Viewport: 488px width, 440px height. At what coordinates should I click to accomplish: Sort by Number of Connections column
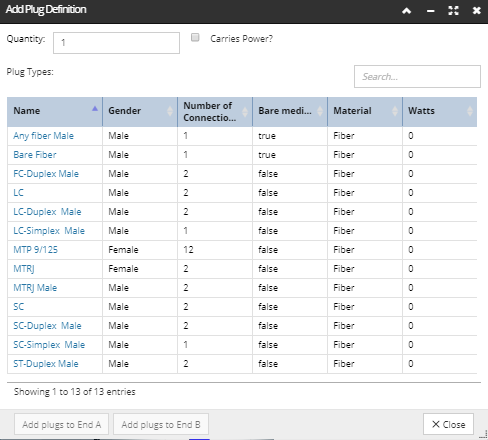coord(245,111)
